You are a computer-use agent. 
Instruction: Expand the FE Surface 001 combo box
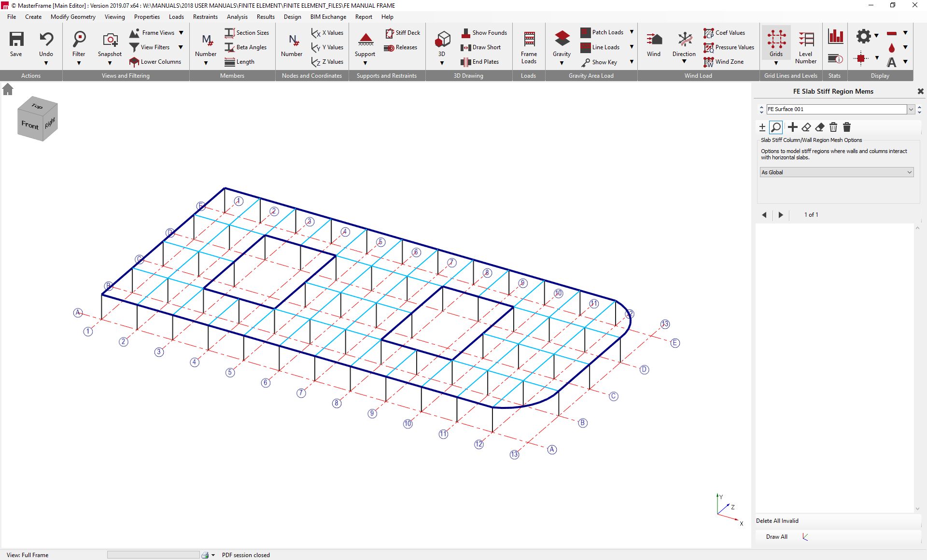(x=911, y=109)
